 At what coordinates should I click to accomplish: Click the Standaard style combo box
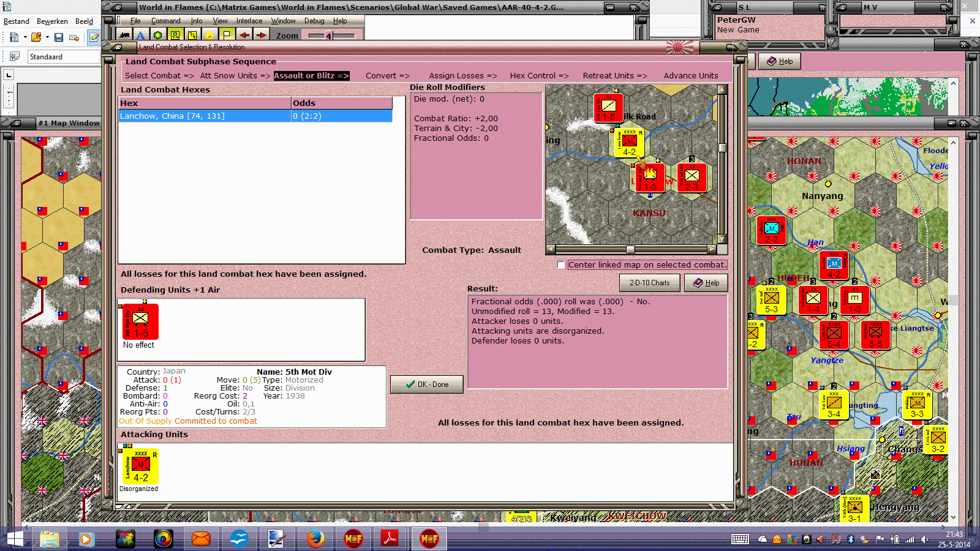pyautogui.click(x=64, y=57)
